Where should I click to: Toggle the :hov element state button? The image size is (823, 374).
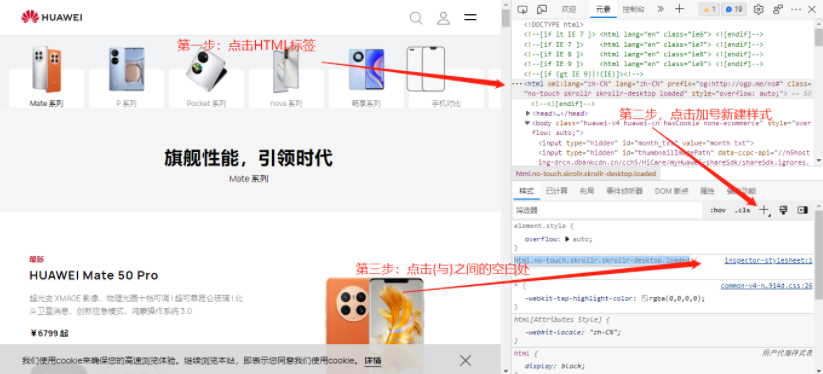[x=718, y=210]
